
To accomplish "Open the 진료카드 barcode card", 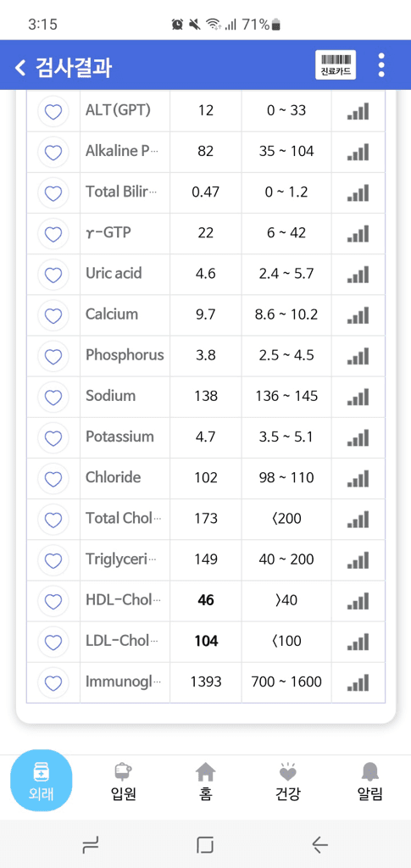I will [336, 65].
